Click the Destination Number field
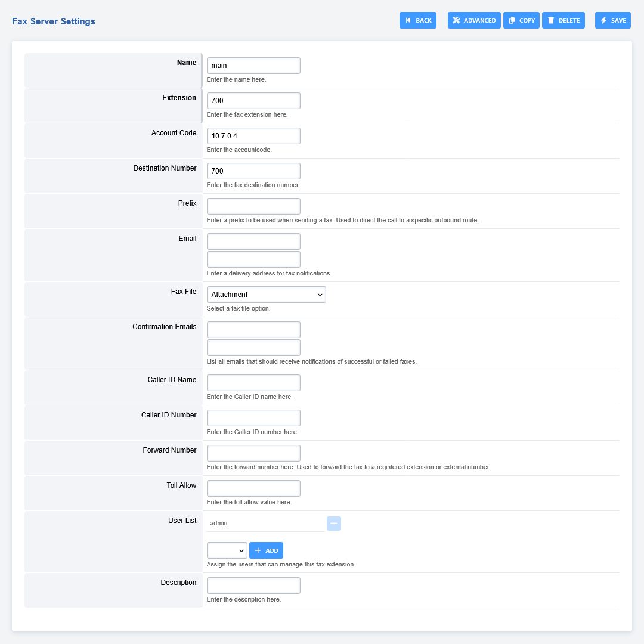644x644 pixels. pos(253,171)
